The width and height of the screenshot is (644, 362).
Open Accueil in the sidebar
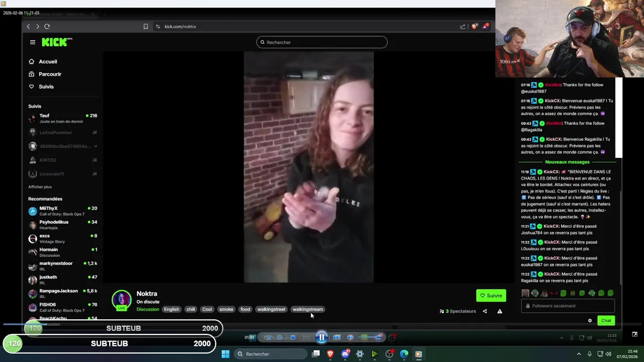48,61
